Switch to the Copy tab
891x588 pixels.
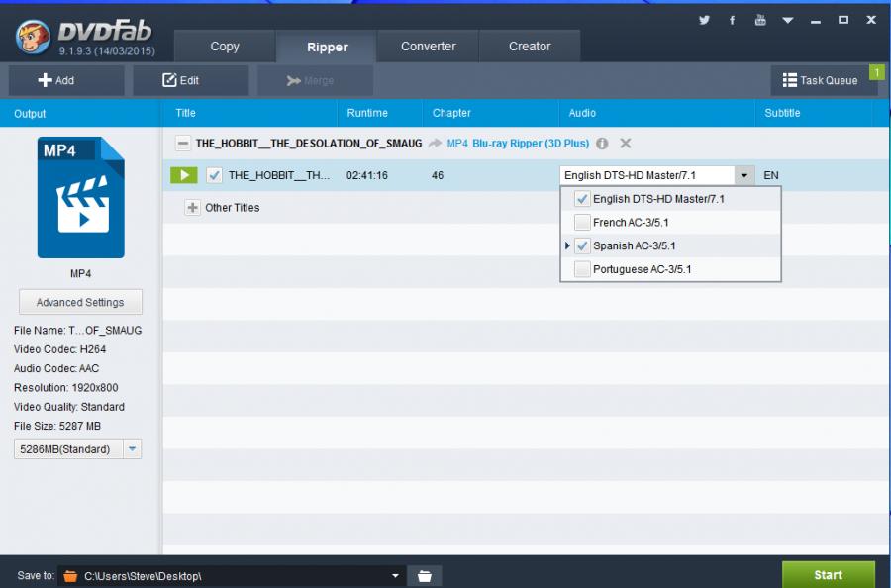click(225, 46)
